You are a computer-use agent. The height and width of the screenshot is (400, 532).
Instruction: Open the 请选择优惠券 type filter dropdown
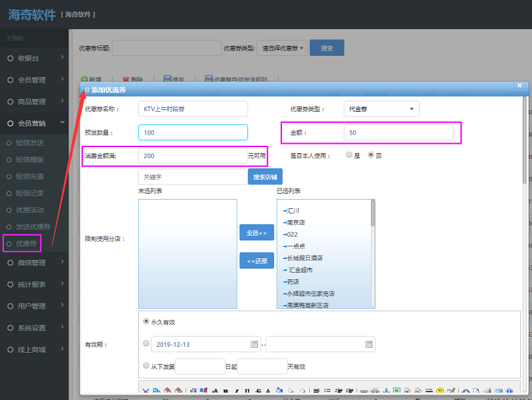point(283,48)
